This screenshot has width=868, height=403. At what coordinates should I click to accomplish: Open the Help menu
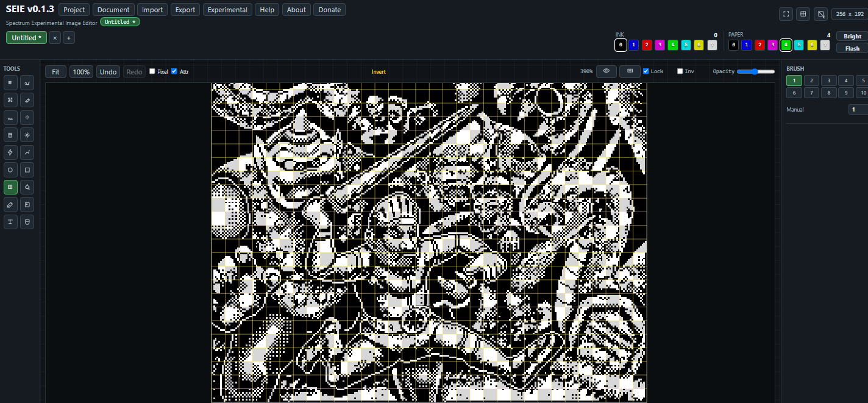[x=267, y=10]
